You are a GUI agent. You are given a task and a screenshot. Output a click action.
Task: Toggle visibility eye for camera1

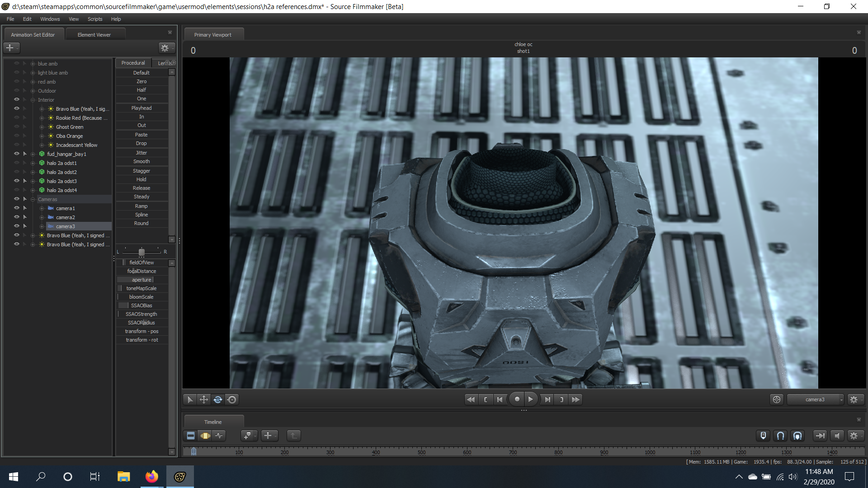[17, 208]
